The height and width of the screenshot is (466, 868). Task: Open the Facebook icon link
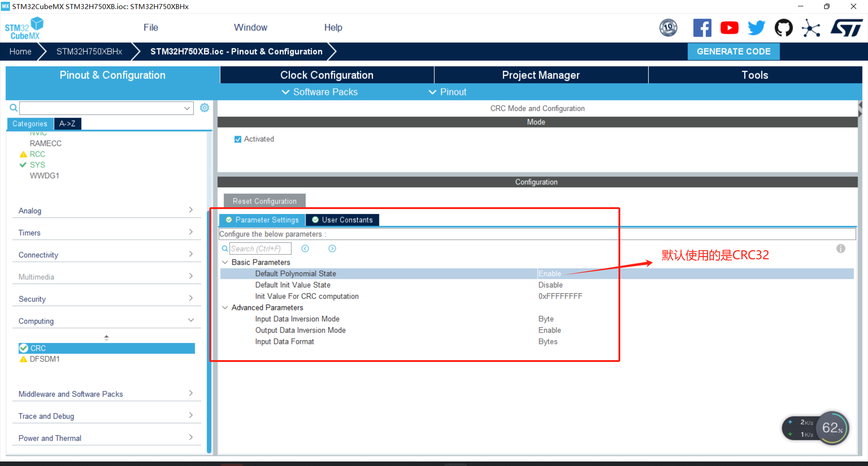coord(702,28)
